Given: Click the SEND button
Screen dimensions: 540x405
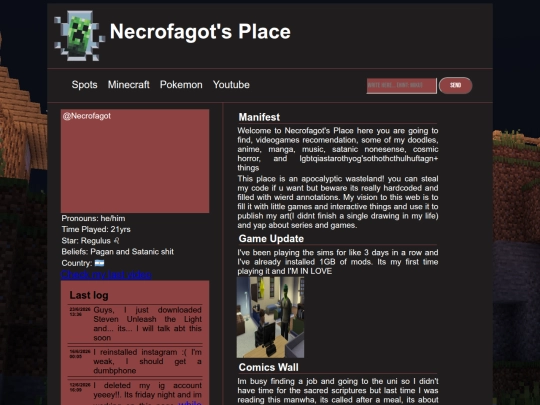Looking at the screenshot, I should click(x=456, y=85).
